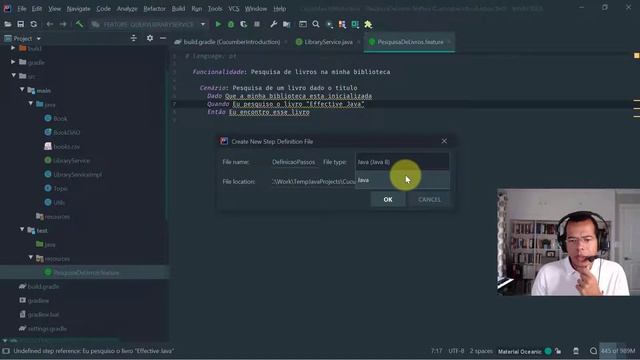Viewport: 640px width, 360px height.
Task: Navigate forward with the right arrow
Action: click(62, 24)
